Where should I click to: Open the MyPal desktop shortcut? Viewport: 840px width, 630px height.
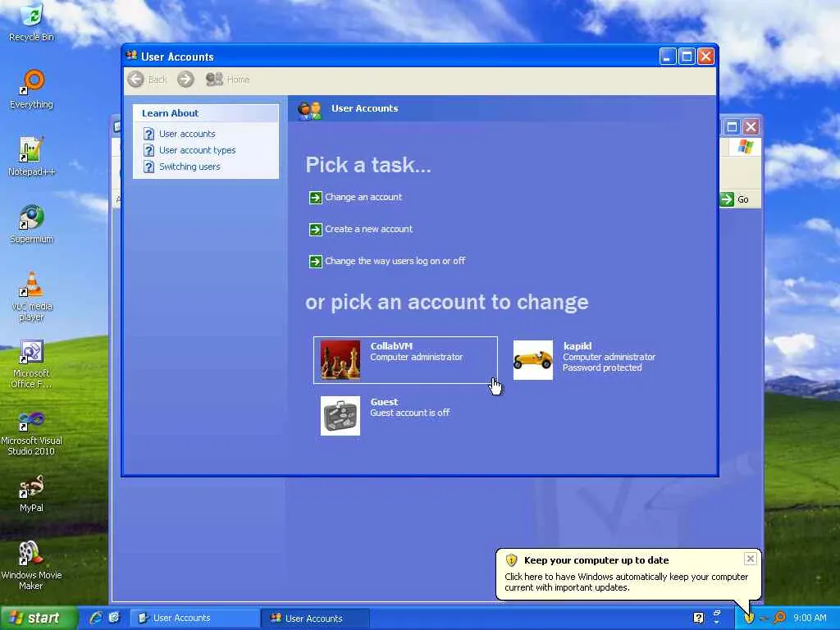(x=32, y=493)
